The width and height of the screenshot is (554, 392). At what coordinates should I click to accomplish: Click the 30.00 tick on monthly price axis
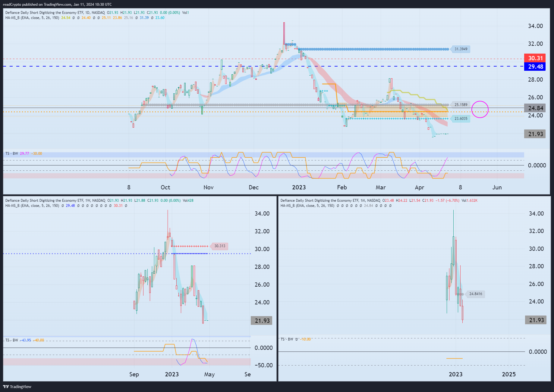coord(536,249)
